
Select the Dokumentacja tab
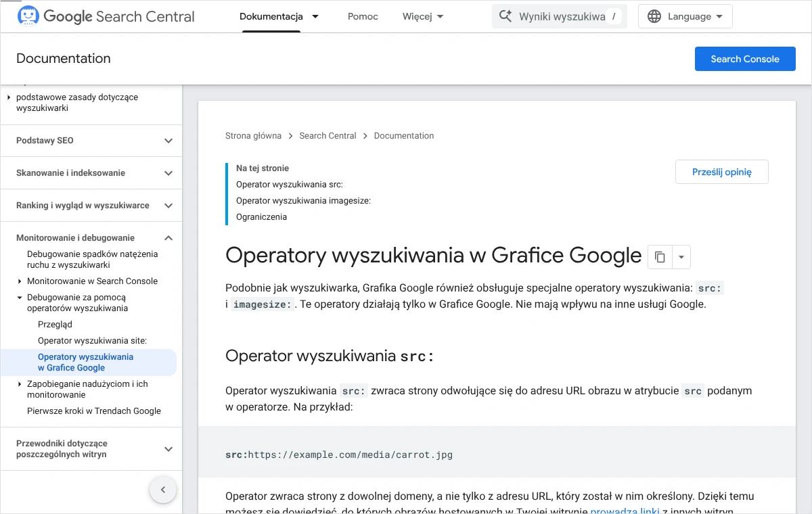(x=271, y=16)
